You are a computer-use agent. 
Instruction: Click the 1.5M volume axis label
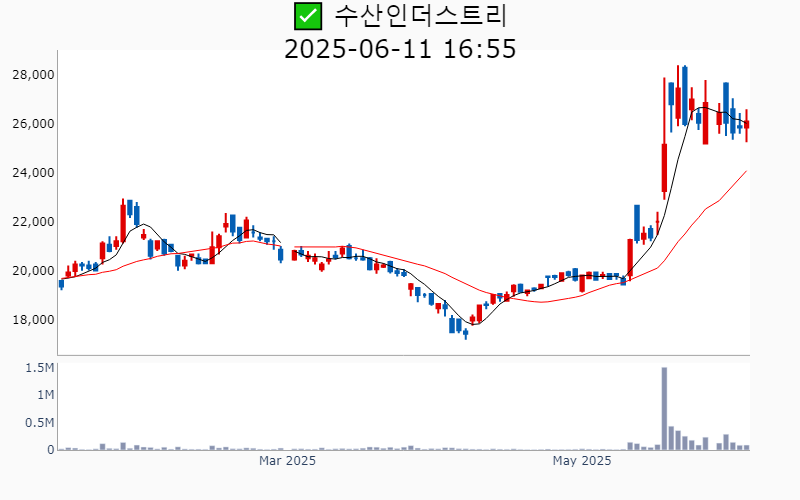(x=40, y=368)
